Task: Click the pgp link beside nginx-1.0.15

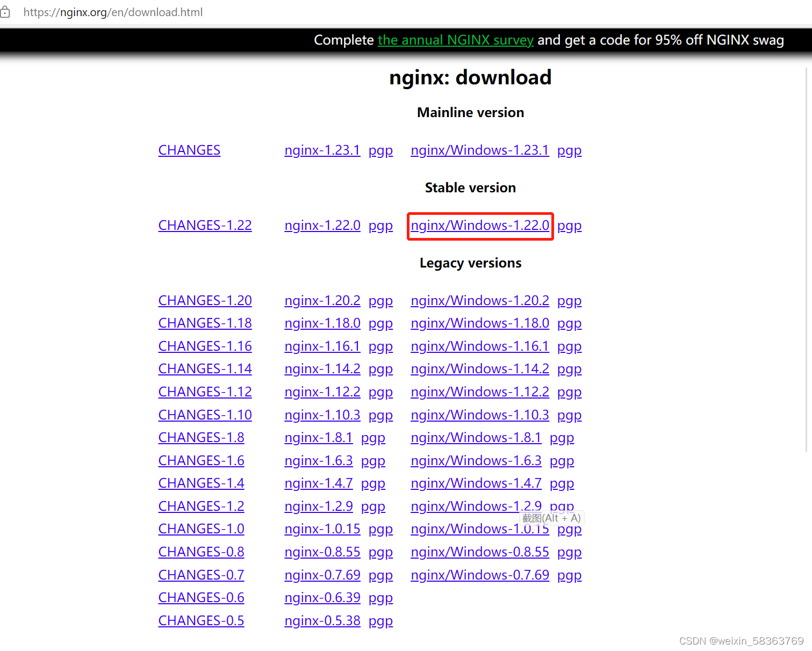Action: click(x=380, y=529)
